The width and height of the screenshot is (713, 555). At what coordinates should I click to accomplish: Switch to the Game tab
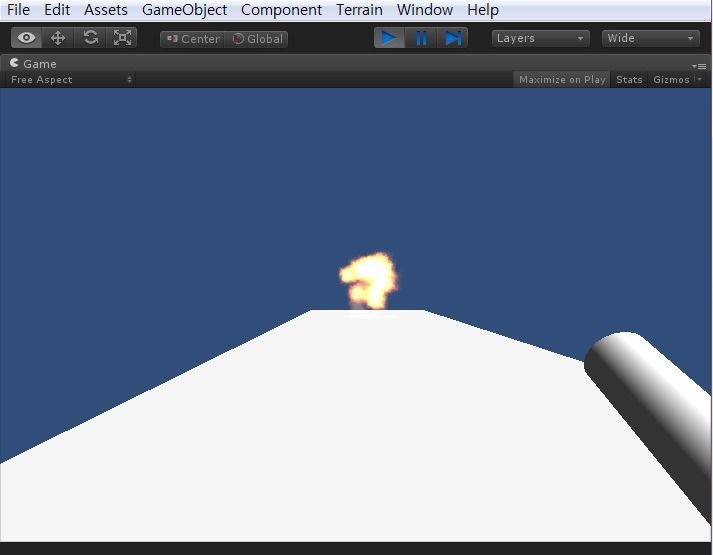click(33, 64)
